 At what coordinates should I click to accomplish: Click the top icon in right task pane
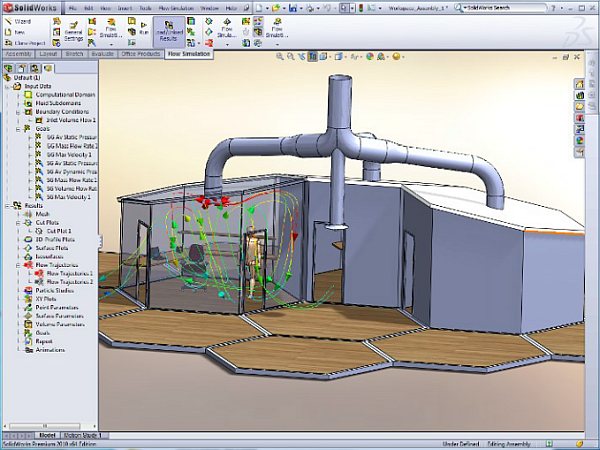click(x=579, y=83)
